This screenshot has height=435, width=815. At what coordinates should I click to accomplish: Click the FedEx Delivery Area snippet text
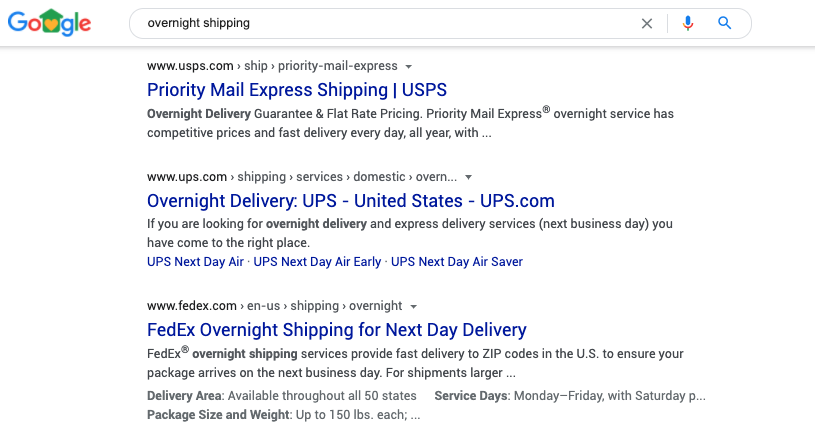coord(282,396)
